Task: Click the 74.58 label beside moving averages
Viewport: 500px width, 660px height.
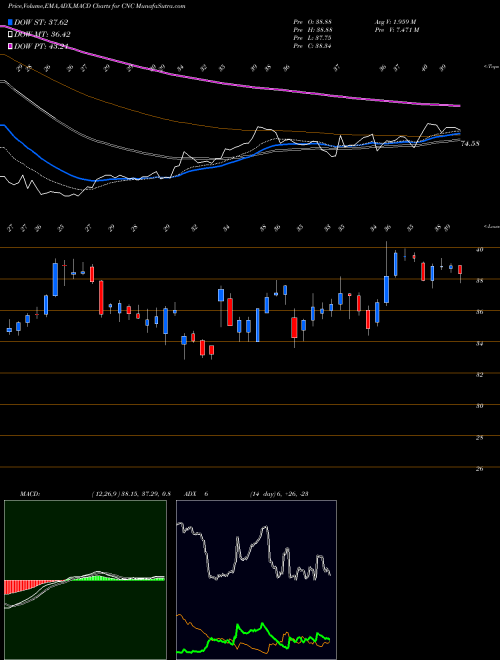Action: click(x=471, y=144)
